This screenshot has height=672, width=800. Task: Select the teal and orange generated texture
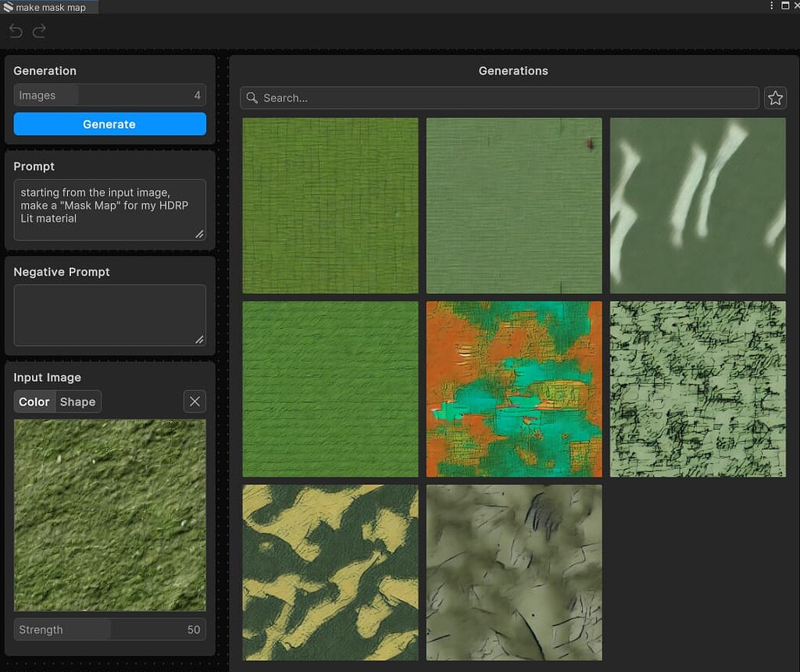click(x=513, y=388)
